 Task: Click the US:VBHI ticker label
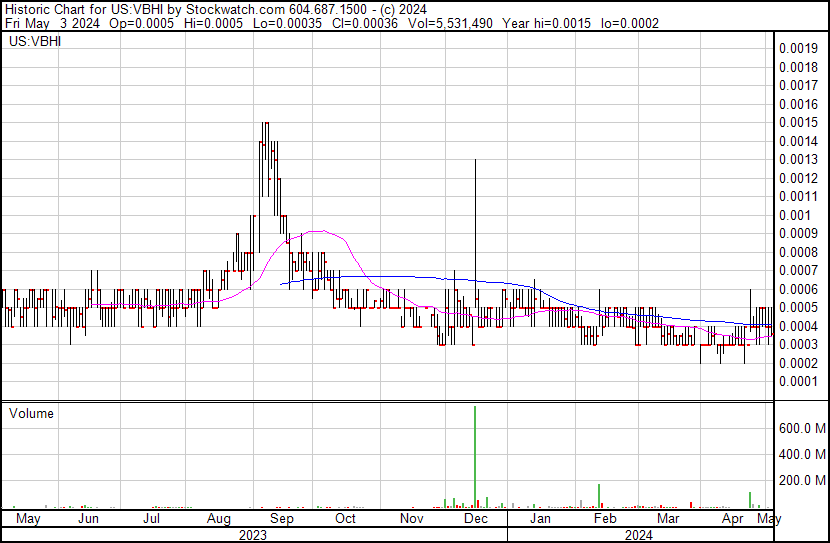tap(32, 43)
